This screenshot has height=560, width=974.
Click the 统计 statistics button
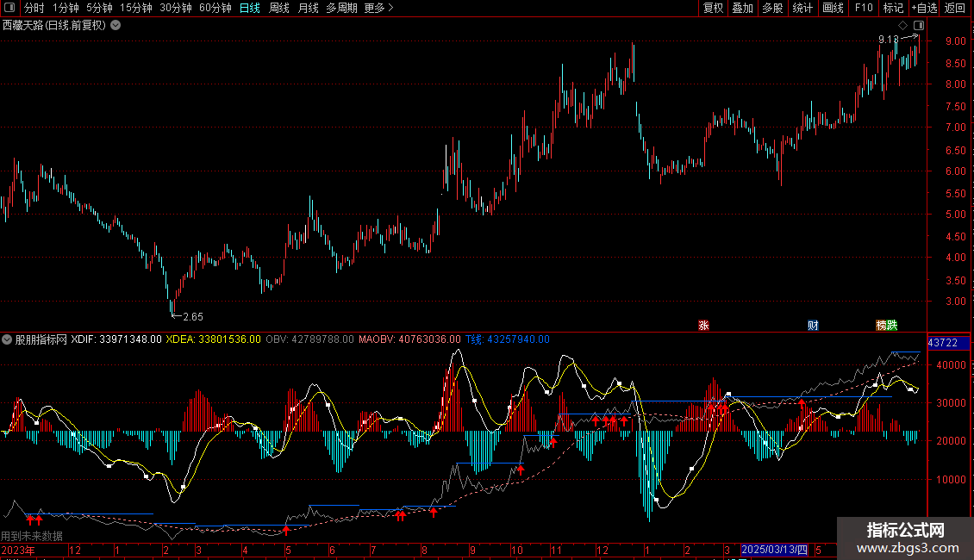tap(802, 8)
